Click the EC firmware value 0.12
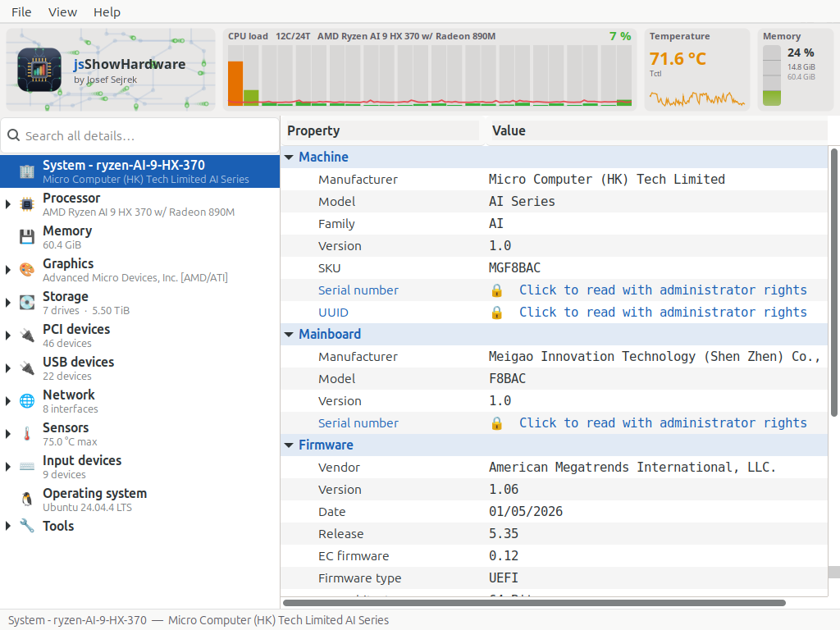 tap(504, 556)
